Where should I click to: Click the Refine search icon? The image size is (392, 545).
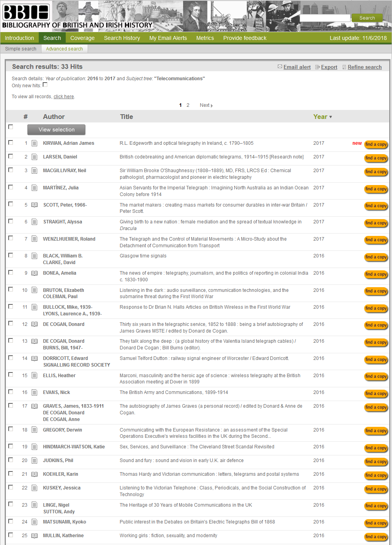point(344,67)
